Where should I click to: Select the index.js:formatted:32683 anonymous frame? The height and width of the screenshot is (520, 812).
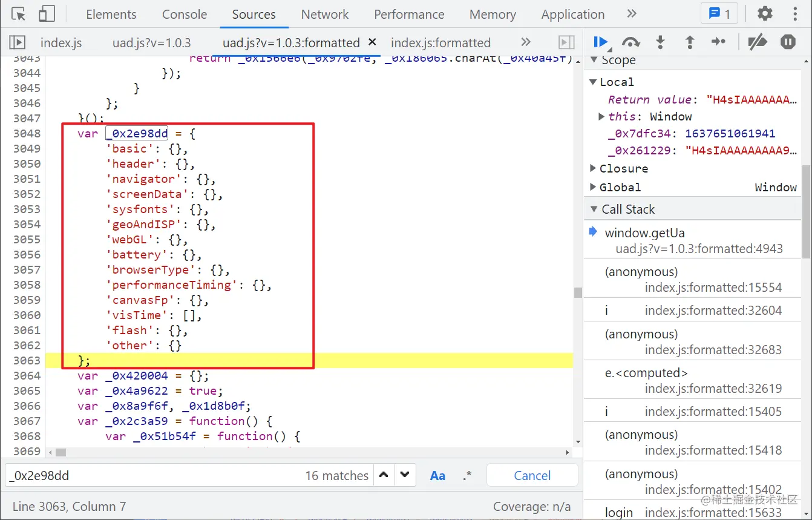(692, 342)
